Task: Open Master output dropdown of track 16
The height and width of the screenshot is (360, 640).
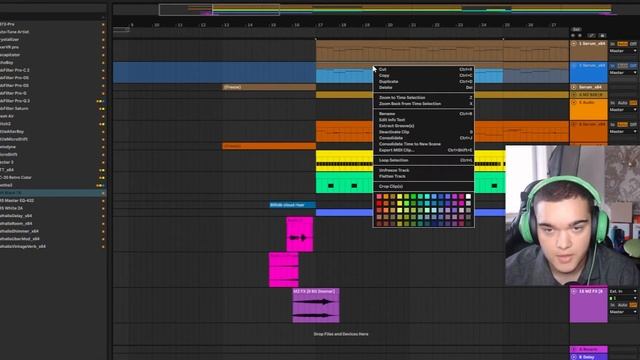Action: point(623,312)
